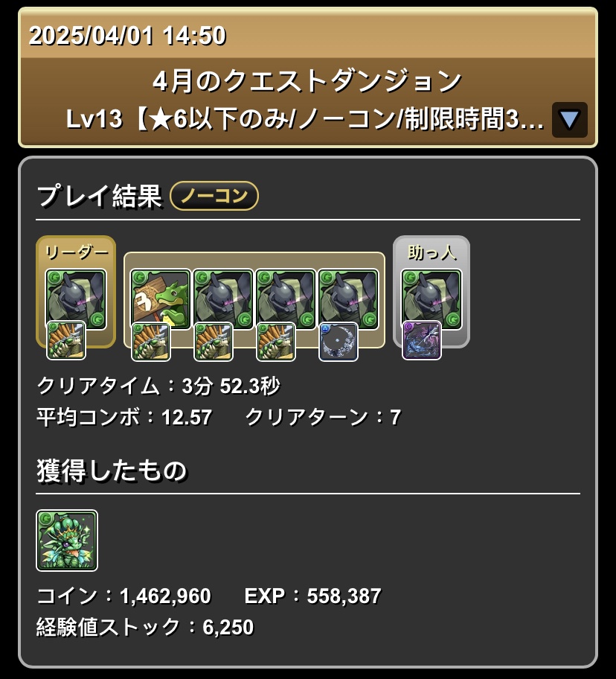Select the green dragon sign sub monster
Screen dimensions: 616x679
pyautogui.click(x=161, y=299)
